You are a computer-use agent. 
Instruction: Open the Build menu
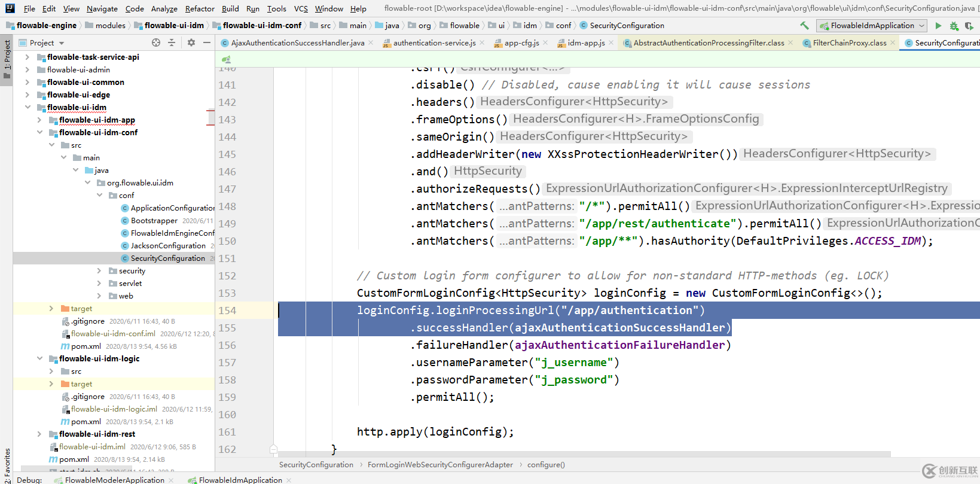(230, 8)
